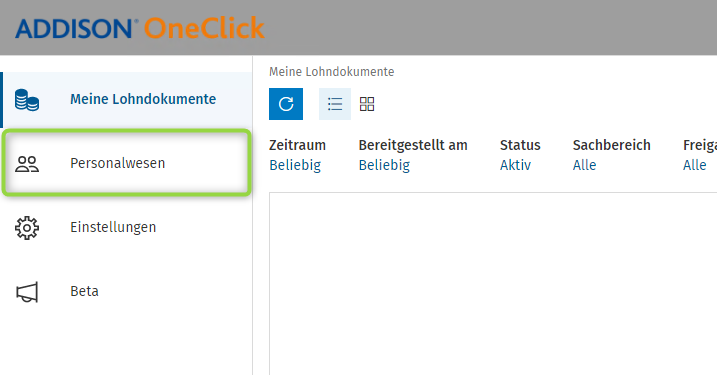
Task: Open Bereitgestellt am filter value Beliebig
Action: click(384, 165)
